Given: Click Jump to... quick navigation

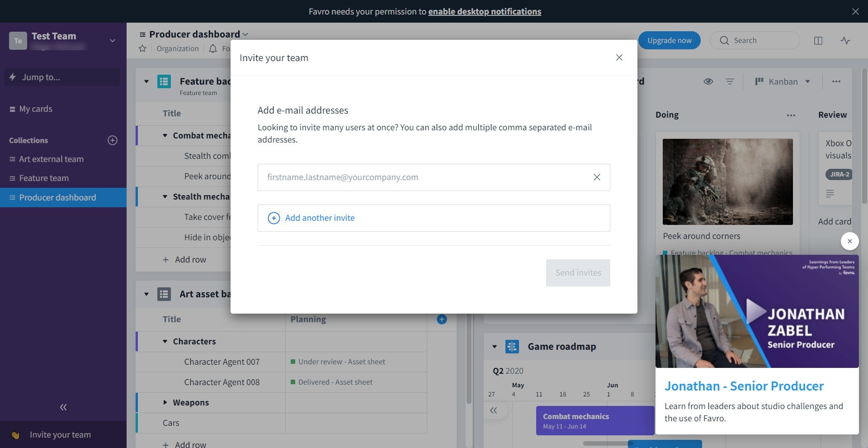Looking at the screenshot, I should click(x=62, y=77).
